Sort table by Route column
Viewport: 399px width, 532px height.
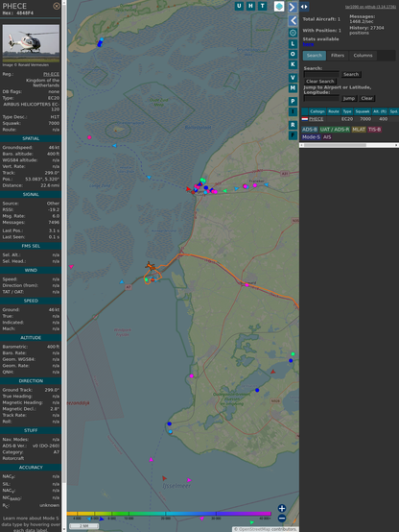334,111
